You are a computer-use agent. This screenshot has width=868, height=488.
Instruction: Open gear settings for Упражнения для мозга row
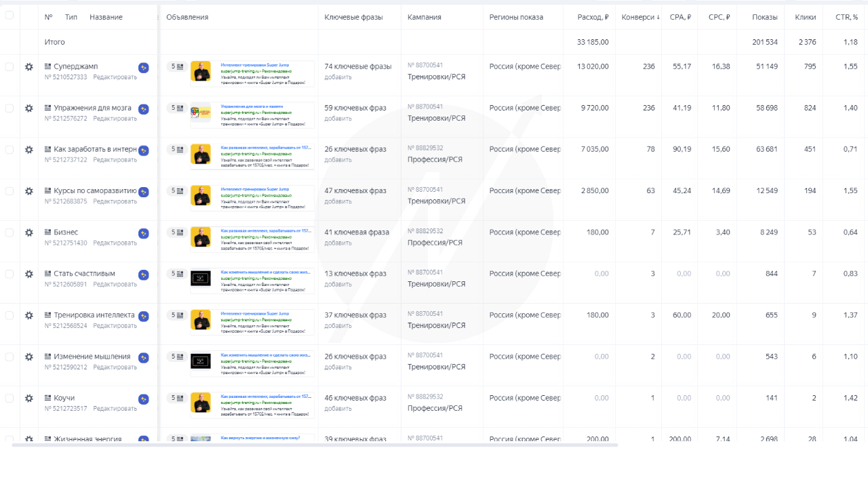(x=28, y=108)
